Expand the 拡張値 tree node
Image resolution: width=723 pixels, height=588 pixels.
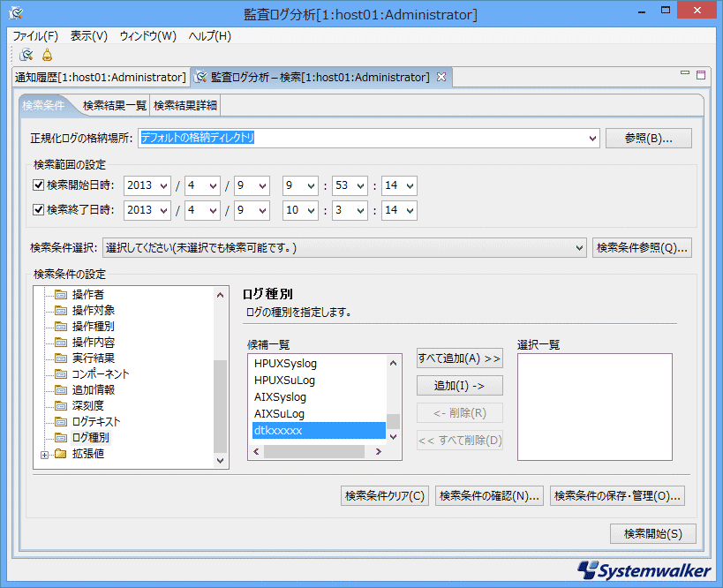click(x=44, y=454)
